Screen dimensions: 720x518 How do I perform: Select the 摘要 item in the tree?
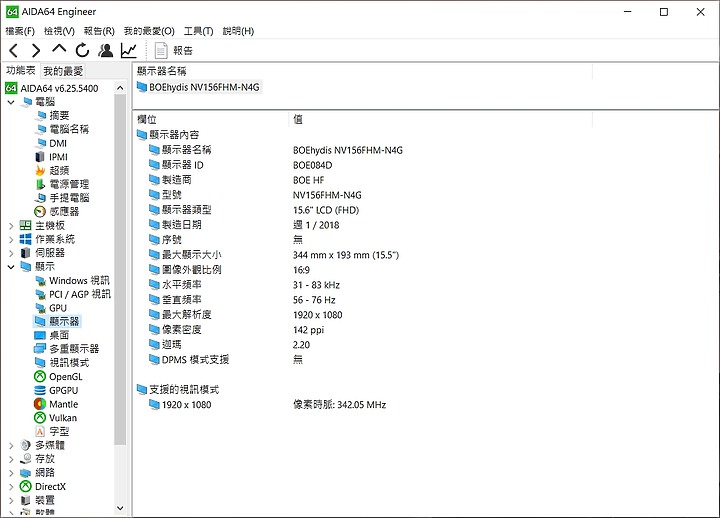pyautogui.click(x=59, y=115)
